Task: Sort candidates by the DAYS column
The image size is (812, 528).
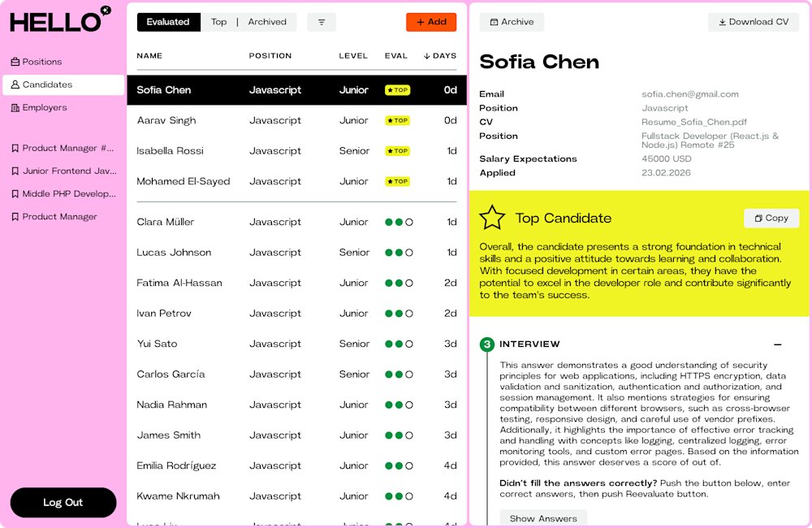Action: coord(438,55)
